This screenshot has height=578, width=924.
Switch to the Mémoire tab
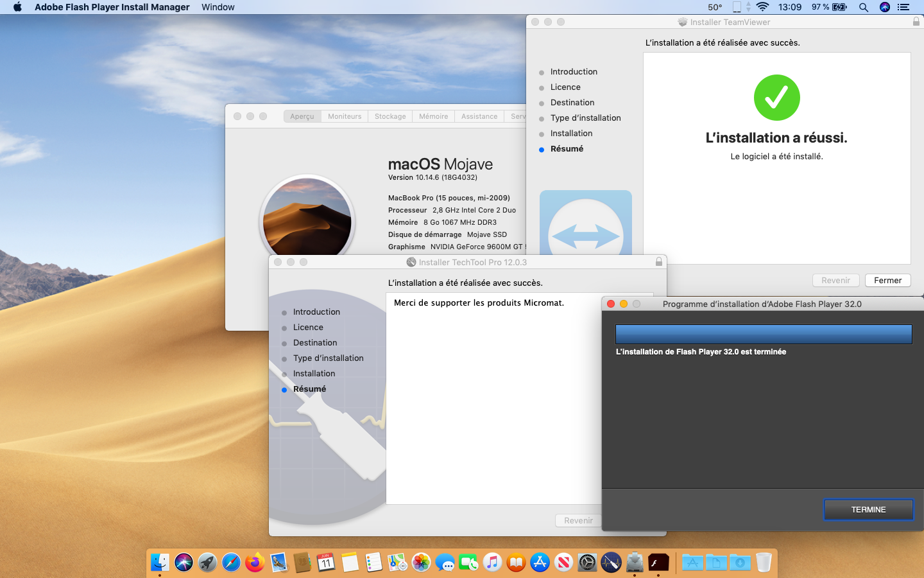pyautogui.click(x=434, y=116)
